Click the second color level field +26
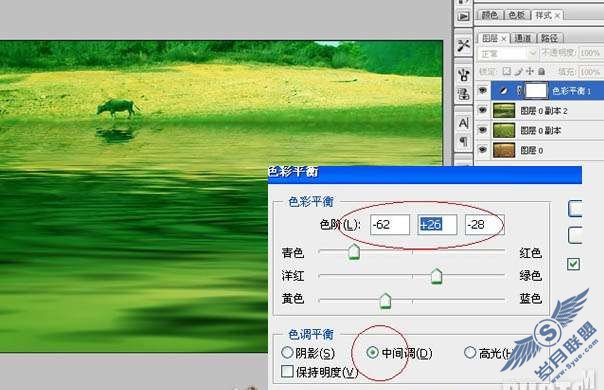Screen dimensions: 604x390 coord(438,225)
